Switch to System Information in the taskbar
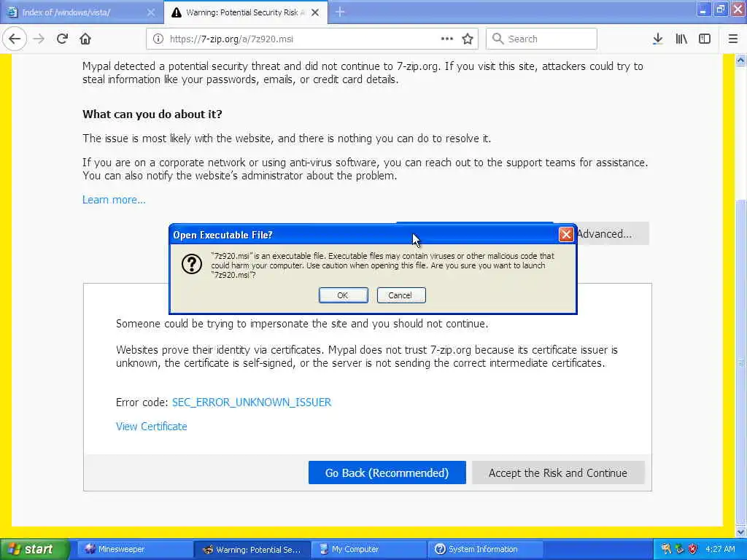Image resolution: width=747 pixels, height=560 pixels. pos(485,549)
